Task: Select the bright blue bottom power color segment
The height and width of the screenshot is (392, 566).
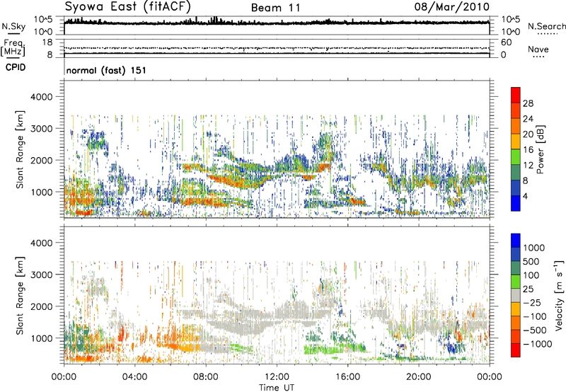Action: (x=516, y=203)
